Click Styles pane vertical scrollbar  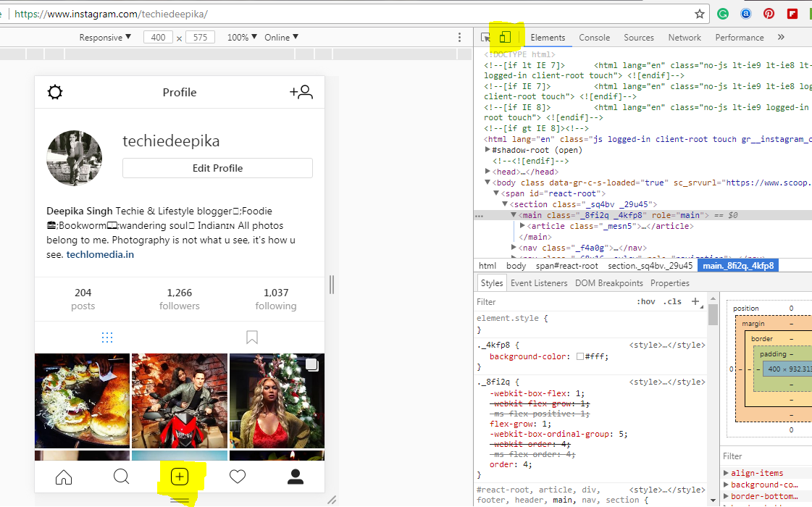[713, 314]
